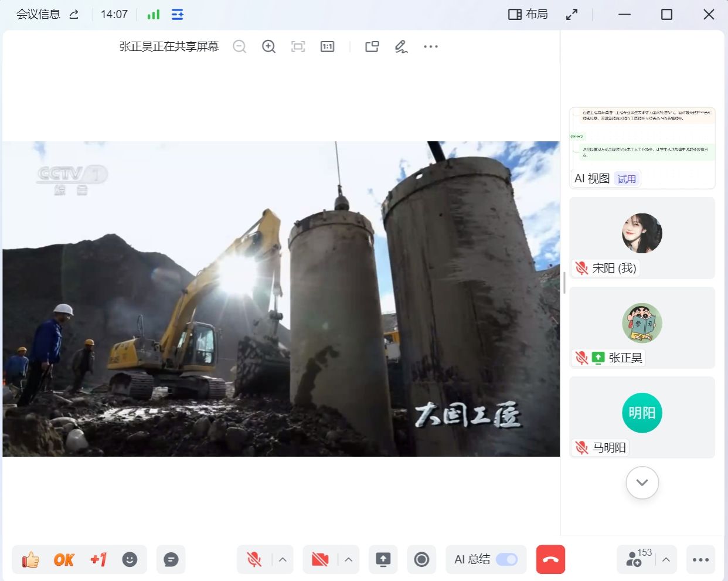
Task: Unmute the microphone
Action: [254, 560]
